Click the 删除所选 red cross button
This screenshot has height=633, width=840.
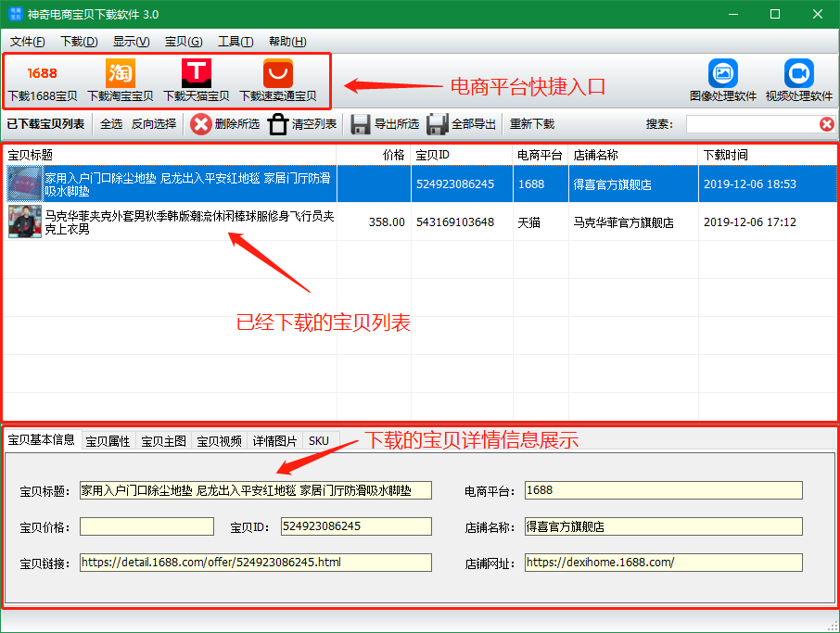(x=225, y=124)
